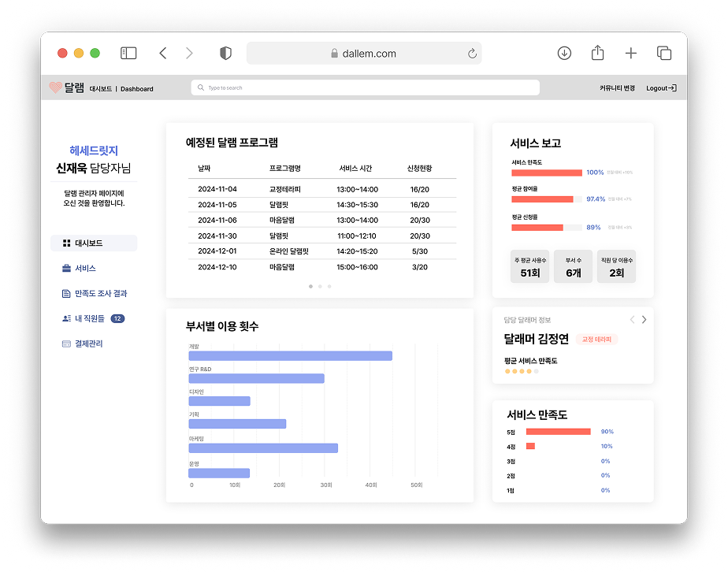Viewport: 728px width, 572px height.
Task: Open a new browser tab
Action: pos(630,54)
